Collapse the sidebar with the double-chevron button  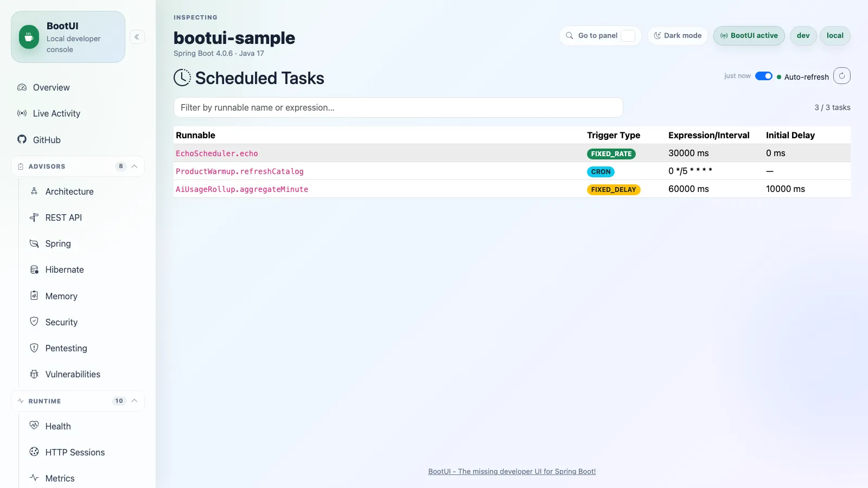coord(137,37)
